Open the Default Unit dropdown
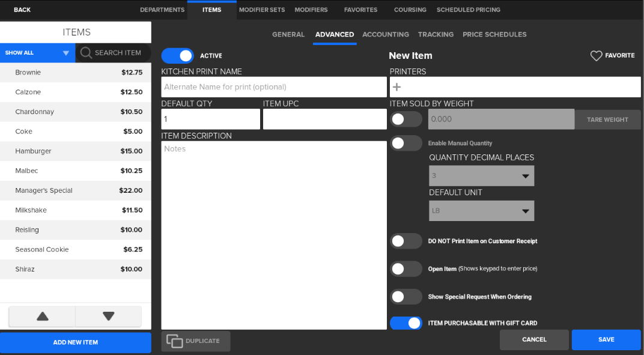 481,211
